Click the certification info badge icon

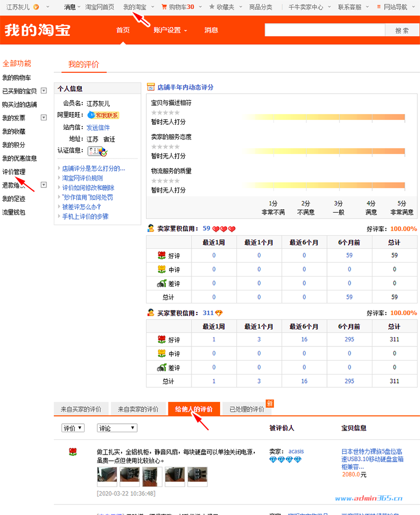[97, 151]
